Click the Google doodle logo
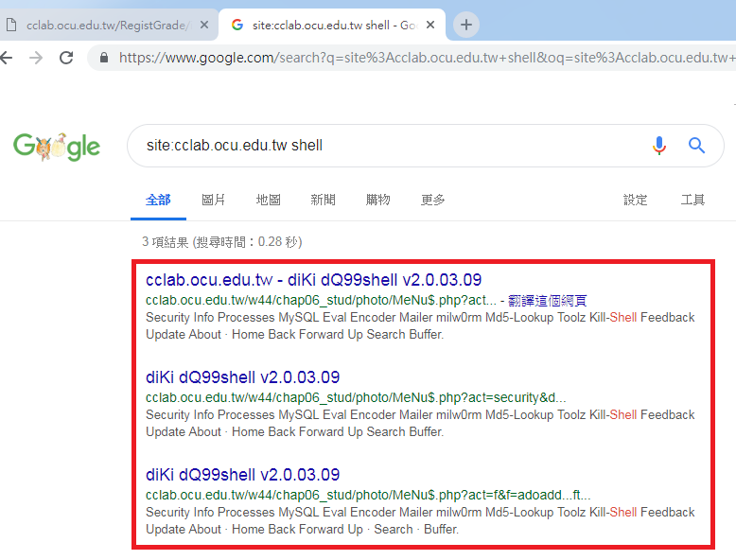736x560 pixels. click(57, 147)
